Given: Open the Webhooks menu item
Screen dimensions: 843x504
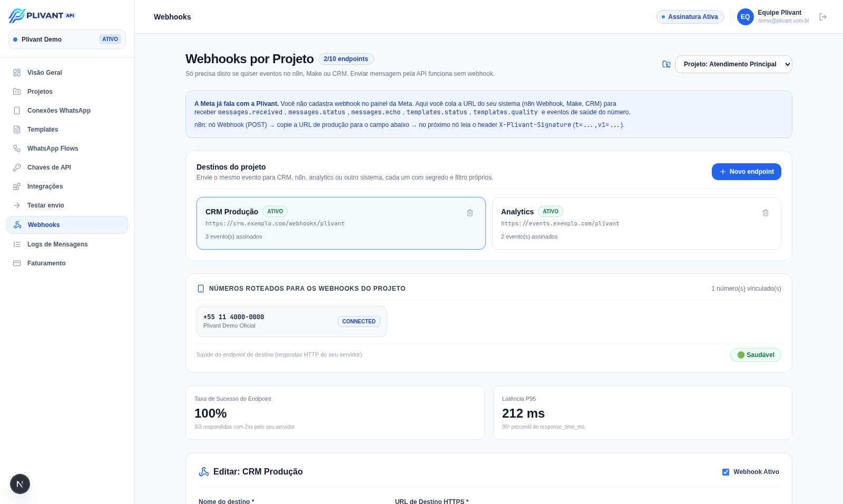Looking at the screenshot, I should pos(67,225).
